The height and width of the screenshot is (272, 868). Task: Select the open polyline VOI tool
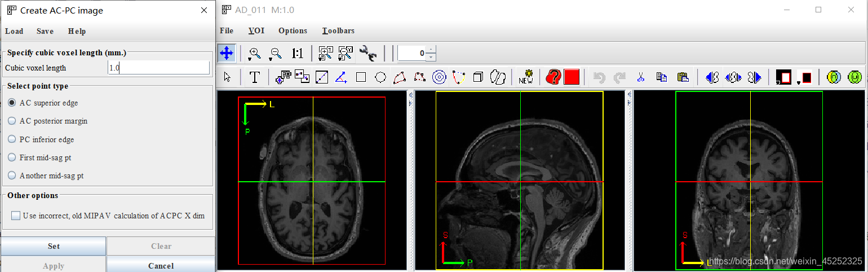(x=419, y=77)
